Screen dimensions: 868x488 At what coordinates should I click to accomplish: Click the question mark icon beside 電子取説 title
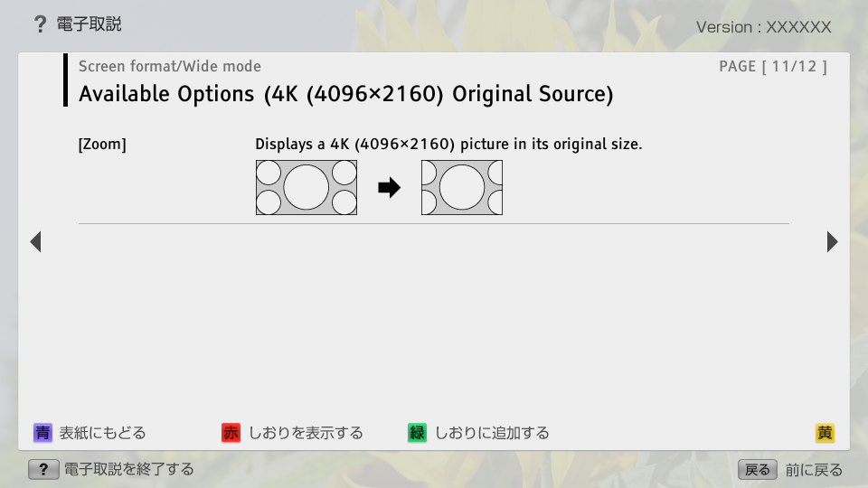pyautogui.click(x=40, y=24)
